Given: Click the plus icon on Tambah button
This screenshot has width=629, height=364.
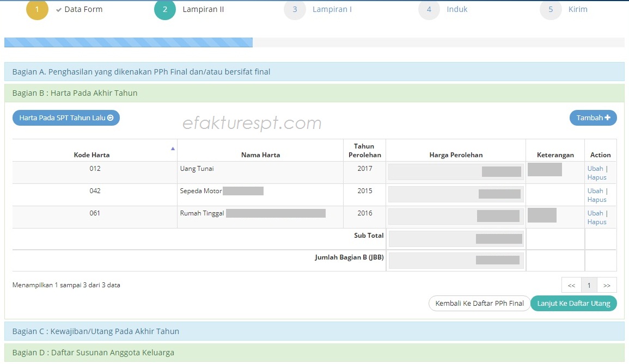Looking at the screenshot, I should pyautogui.click(x=608, y=118).
